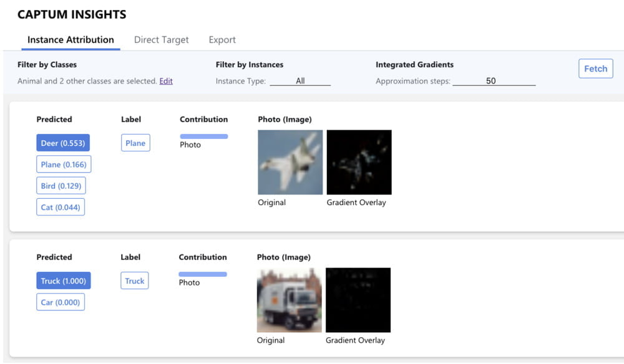Click the Approximation steps input field
624x364 pixels.
click(494, 81)
